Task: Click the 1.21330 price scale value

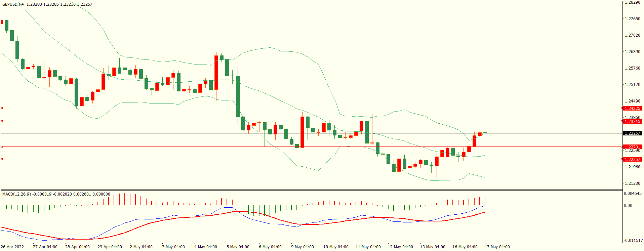Action: pos(632,183)
